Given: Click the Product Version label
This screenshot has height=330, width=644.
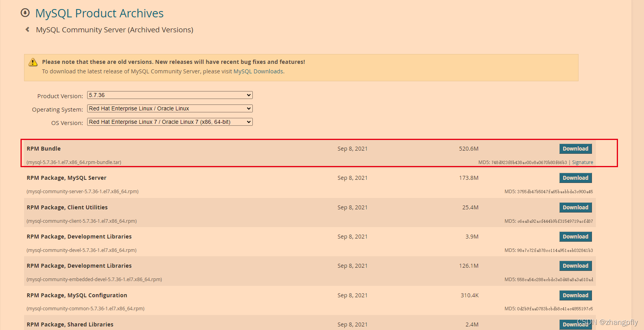Looking at the screenshot, I should click(x=60, y=96).
